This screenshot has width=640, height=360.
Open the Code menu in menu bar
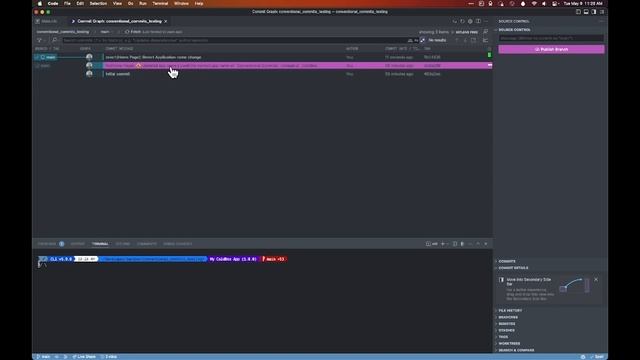pos(53,3)
